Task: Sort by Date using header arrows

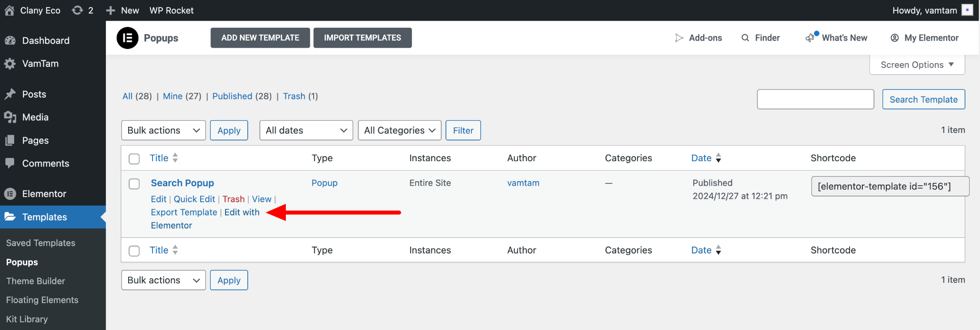Action: (x=718, y=158)
